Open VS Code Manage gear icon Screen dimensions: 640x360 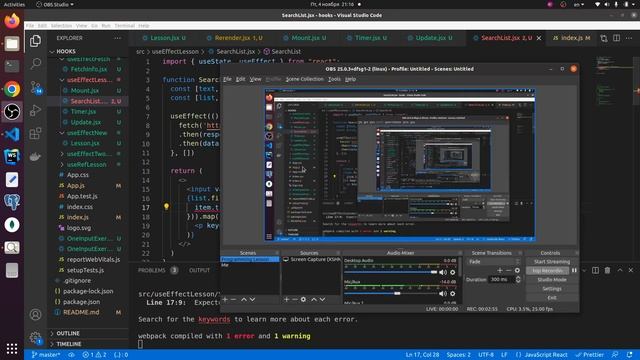pyautogui.click(x=36, y=338)
